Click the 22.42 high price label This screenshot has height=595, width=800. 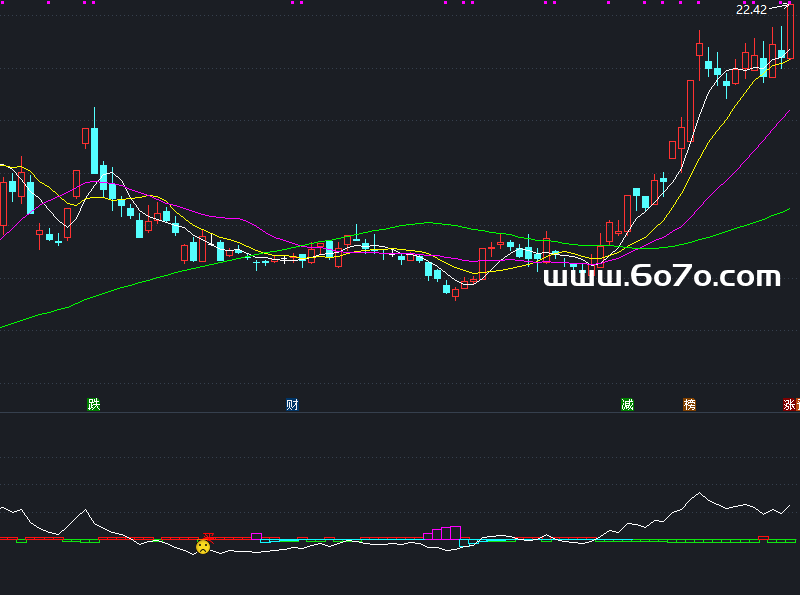click(x=750, y=10)
